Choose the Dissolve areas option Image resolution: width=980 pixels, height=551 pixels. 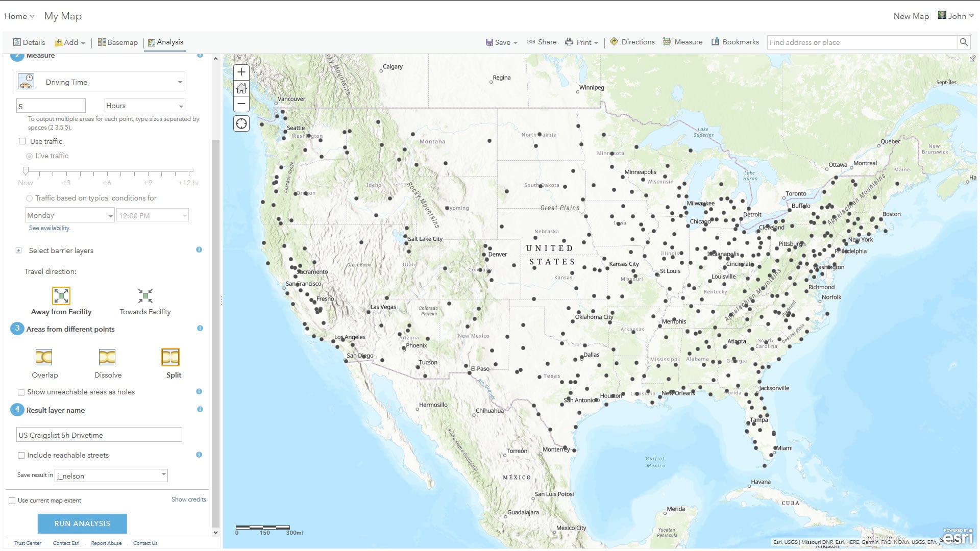coord(107,357)
